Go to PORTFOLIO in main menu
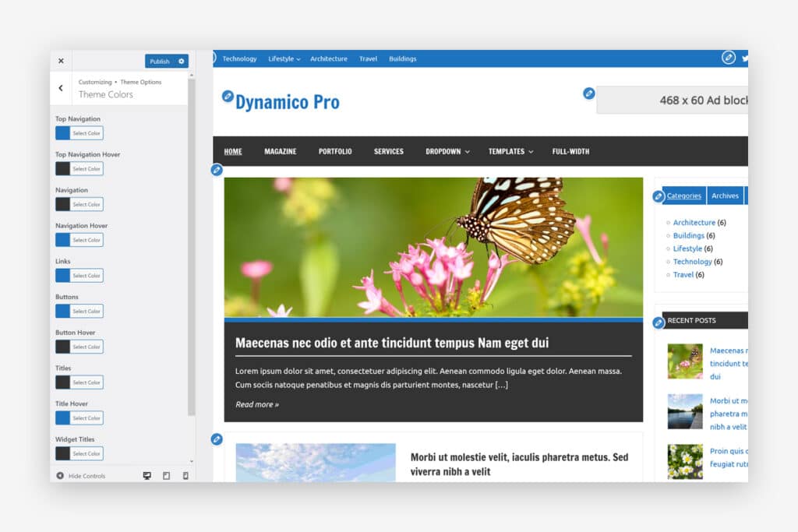The width and height of the screenshot is (798, 532). [x=335, y=152]
